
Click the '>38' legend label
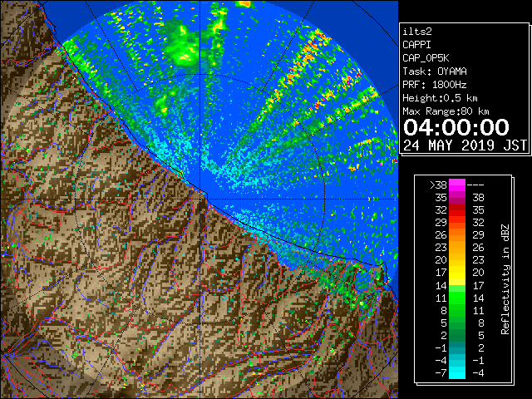[x=438, y=185]
